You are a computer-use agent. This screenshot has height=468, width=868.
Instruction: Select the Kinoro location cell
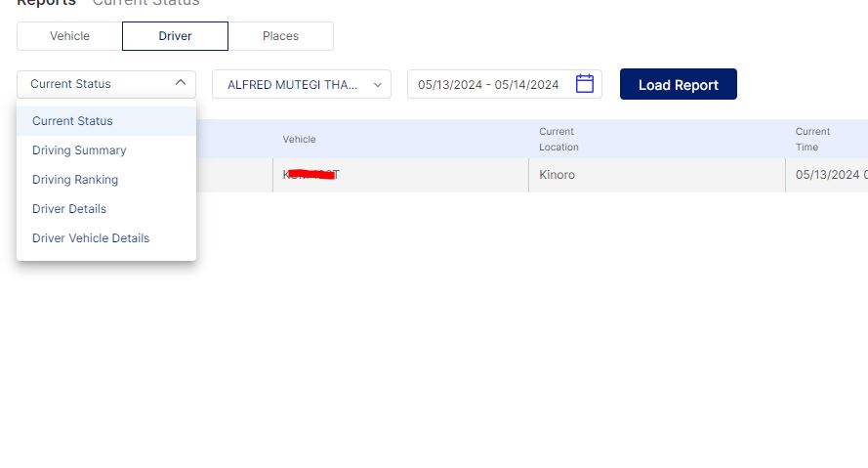click(557, 175)
